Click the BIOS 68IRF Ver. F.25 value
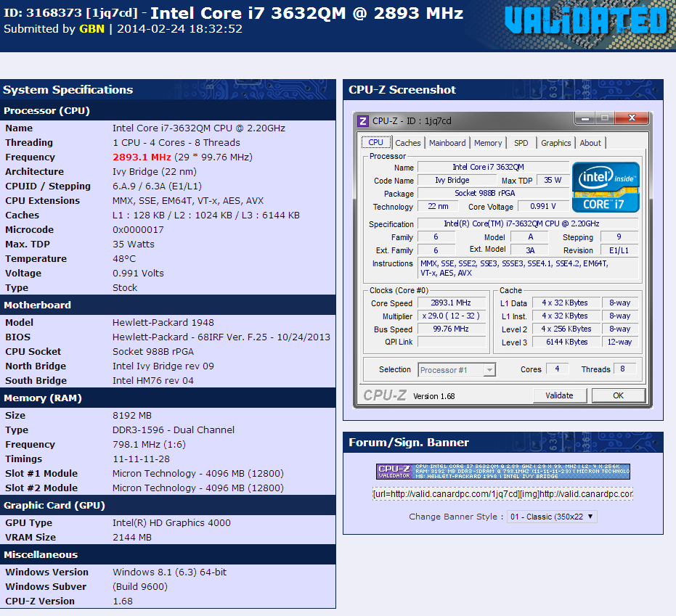 [x=221, y=337]
